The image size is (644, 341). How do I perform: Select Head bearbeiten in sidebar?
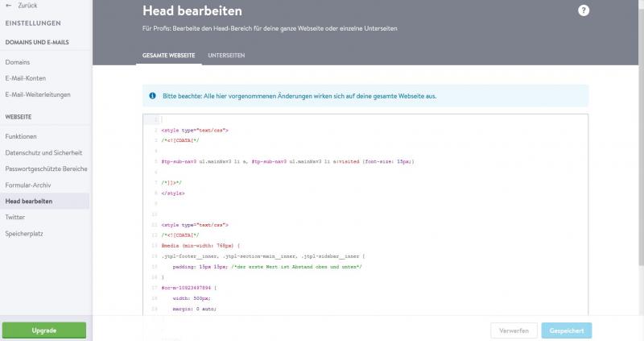click(x=29, y=201)
